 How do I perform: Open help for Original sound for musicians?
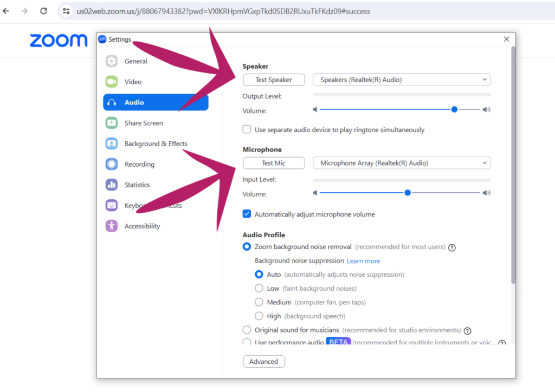pos(468,331)
